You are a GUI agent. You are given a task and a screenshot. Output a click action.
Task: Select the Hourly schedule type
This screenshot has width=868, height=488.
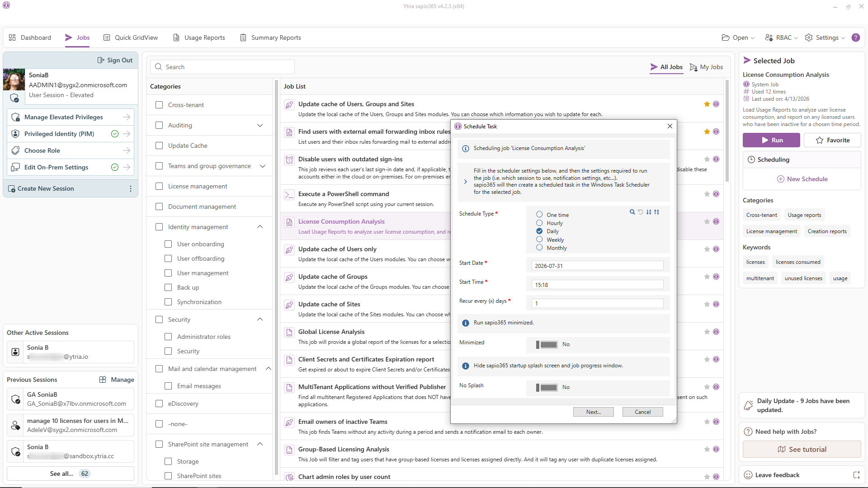point(539,223)
